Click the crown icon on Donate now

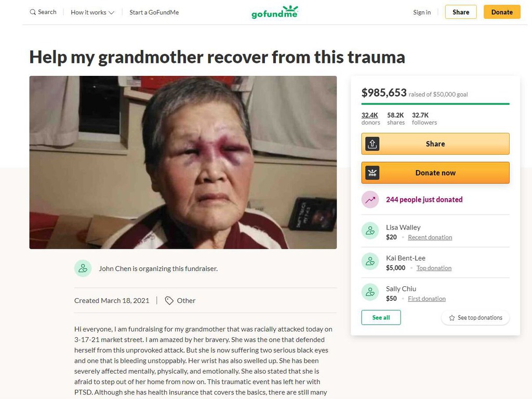point(372,172)
